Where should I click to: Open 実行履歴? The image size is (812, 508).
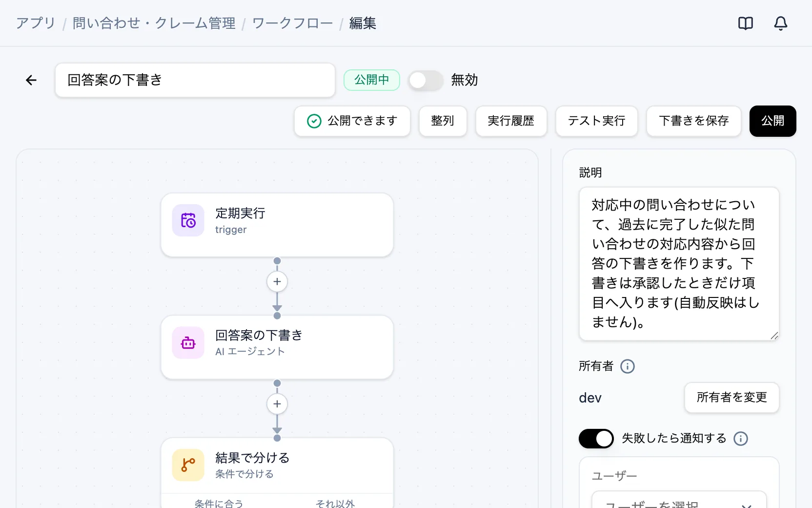point(511,121)
